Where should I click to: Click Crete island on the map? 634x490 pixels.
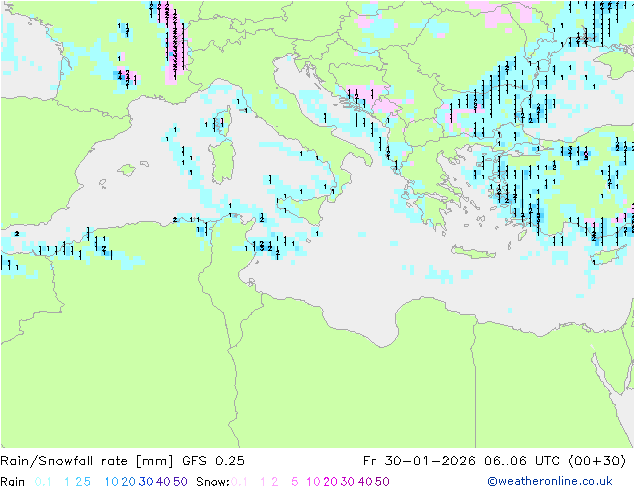click(x=473, y=252)
